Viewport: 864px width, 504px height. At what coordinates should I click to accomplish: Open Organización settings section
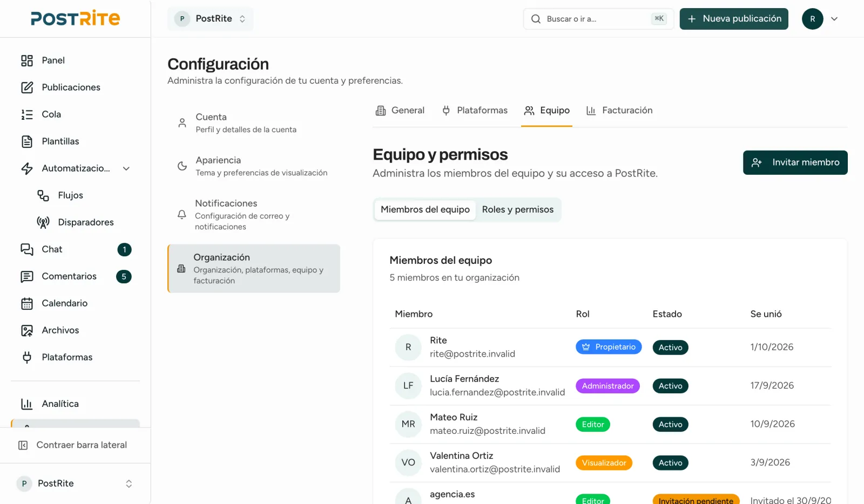(254, 269)
